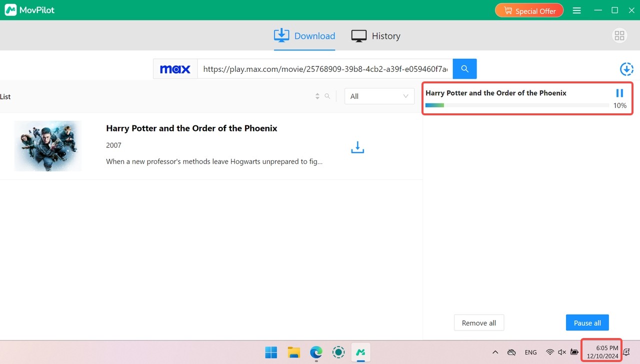
Task: Click the Pause all button
Action: pos(587,323)
